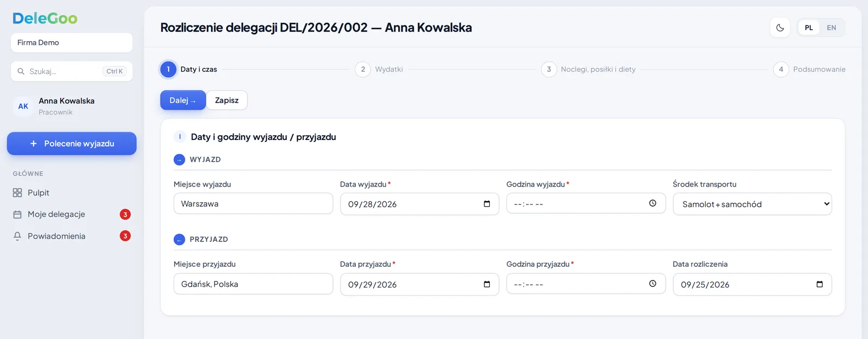Click the Godzina przyjazdu time field
The image size is (868, 339).
point(586,284)
